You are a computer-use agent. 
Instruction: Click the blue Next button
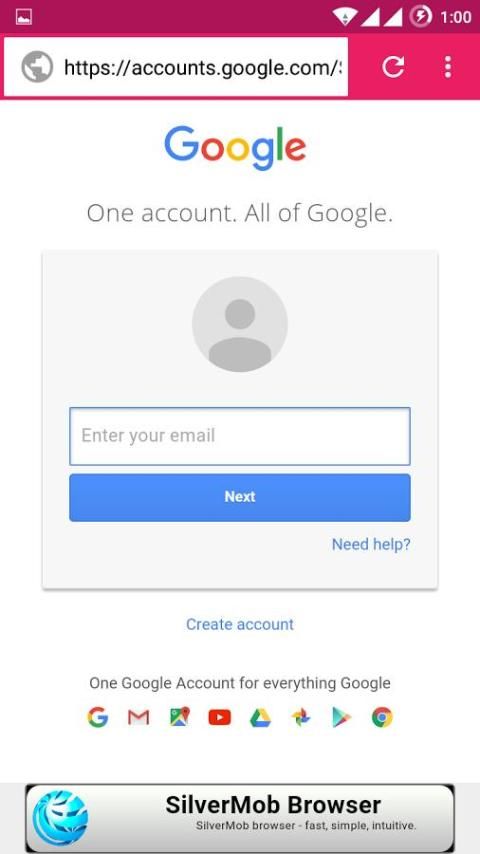240,497
